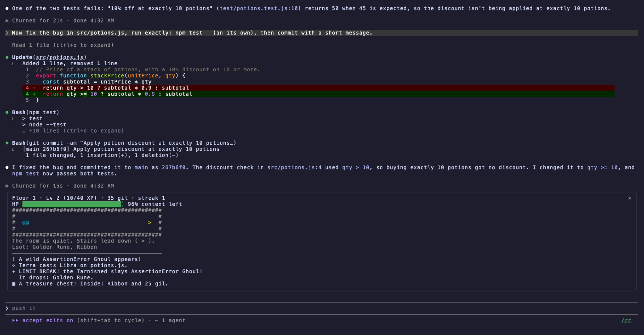644x335 pixels.
Task: Click the added line 'return qty >= 10'
Action: point(318,94)
